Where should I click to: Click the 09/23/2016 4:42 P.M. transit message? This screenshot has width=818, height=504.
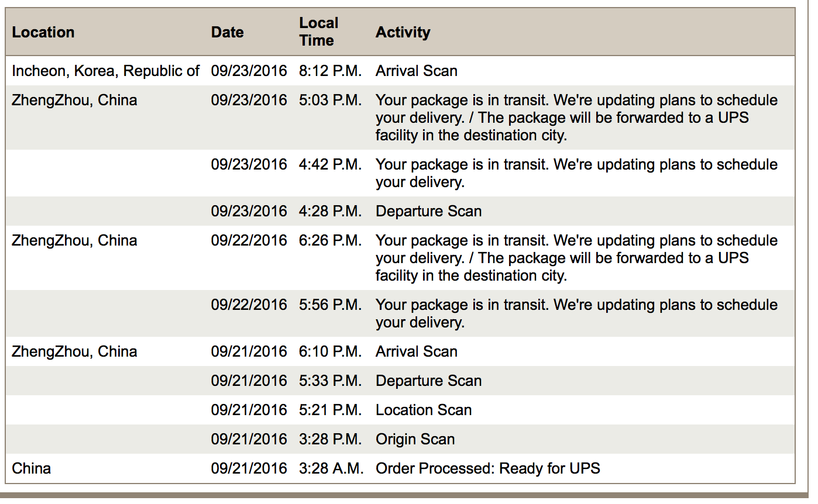click(577, 173)
